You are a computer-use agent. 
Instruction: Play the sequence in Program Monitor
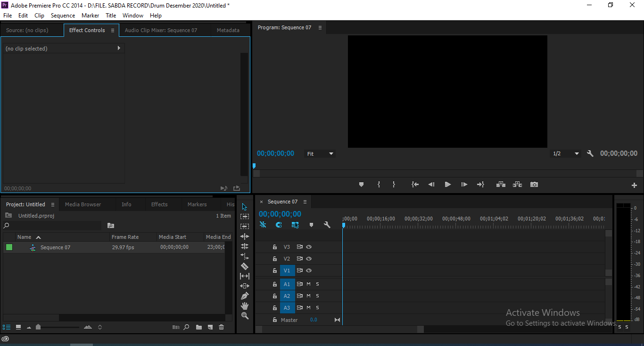pyautogui.click(x=447, y=185)
